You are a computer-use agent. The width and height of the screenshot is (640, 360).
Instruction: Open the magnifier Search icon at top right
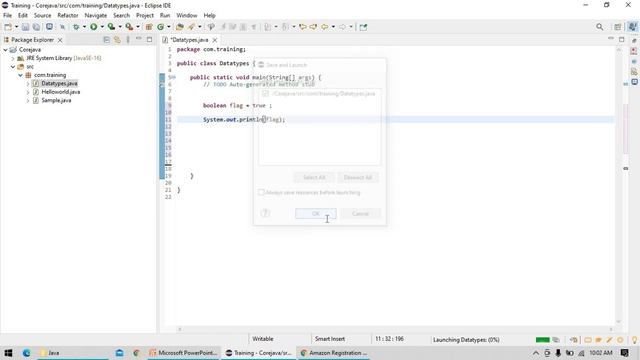click(x=599, y=27)
